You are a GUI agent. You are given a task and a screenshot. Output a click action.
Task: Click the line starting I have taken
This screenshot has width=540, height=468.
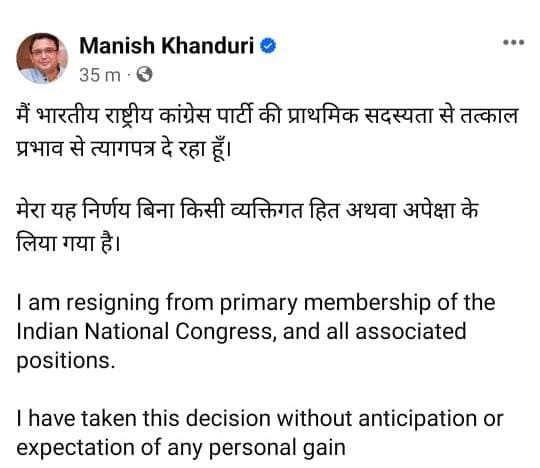pyautogui.click(x=260, y=419)
